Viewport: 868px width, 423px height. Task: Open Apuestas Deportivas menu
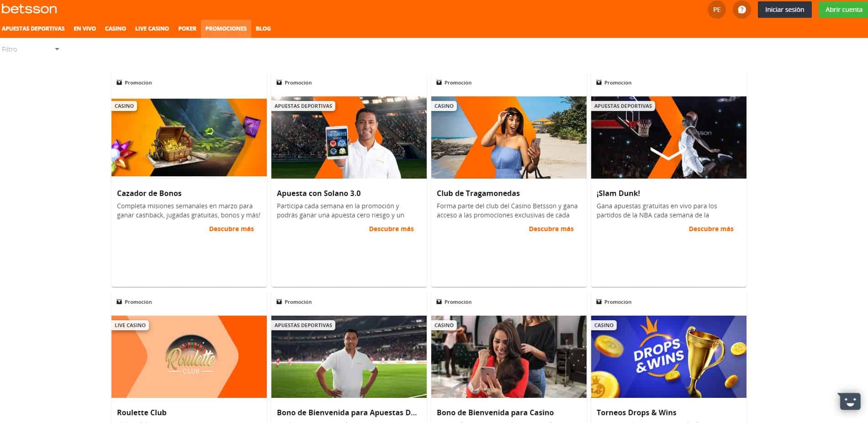33,28
